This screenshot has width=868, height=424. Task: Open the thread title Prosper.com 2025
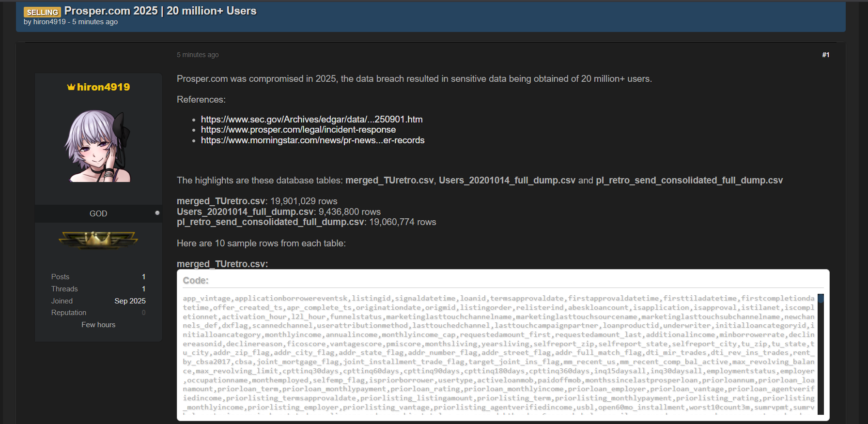(160, 11)
